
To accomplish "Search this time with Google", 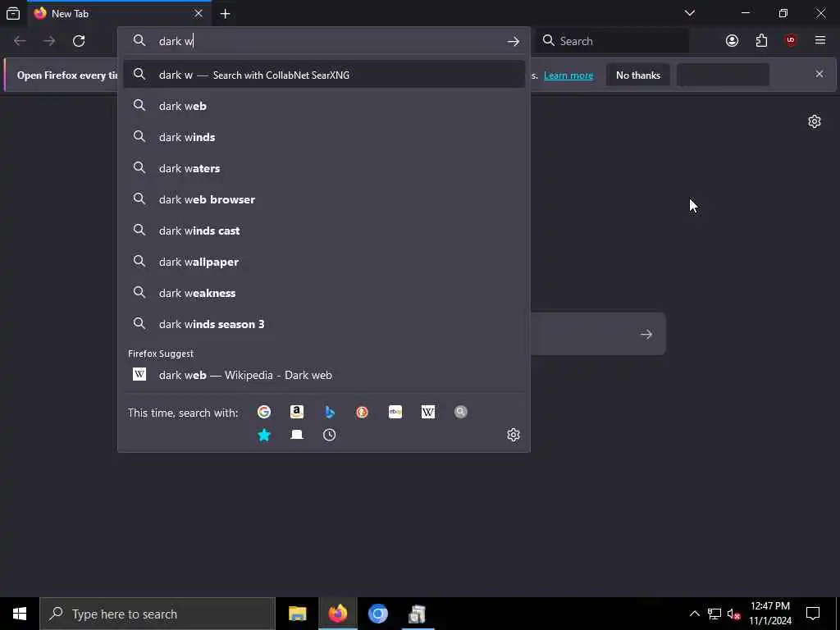I will 263,412.
